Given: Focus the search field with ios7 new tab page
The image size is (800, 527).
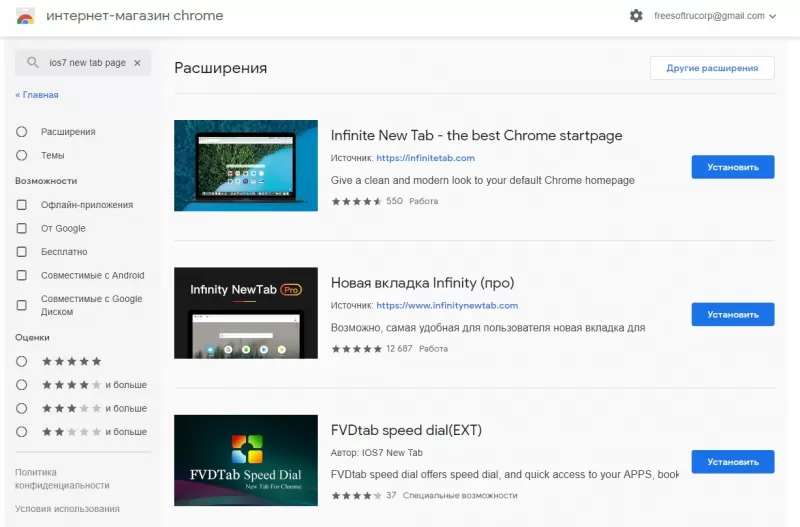Looking at the screenshot, I should point(83,63).
